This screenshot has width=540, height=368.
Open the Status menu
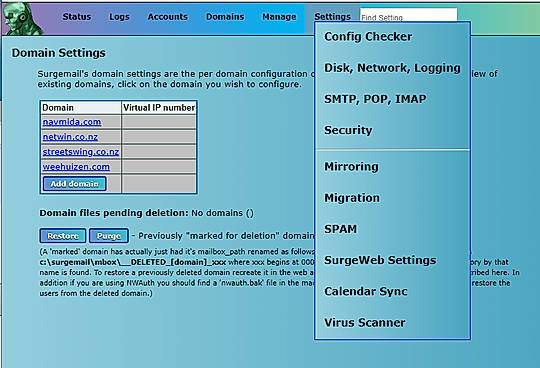tap(77, 17)
